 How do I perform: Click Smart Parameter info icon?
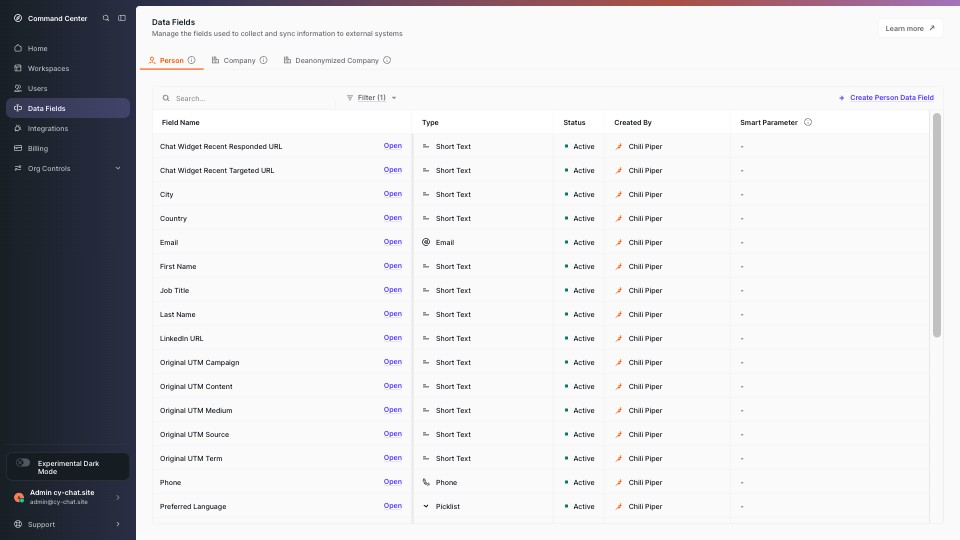pos(808,122)
